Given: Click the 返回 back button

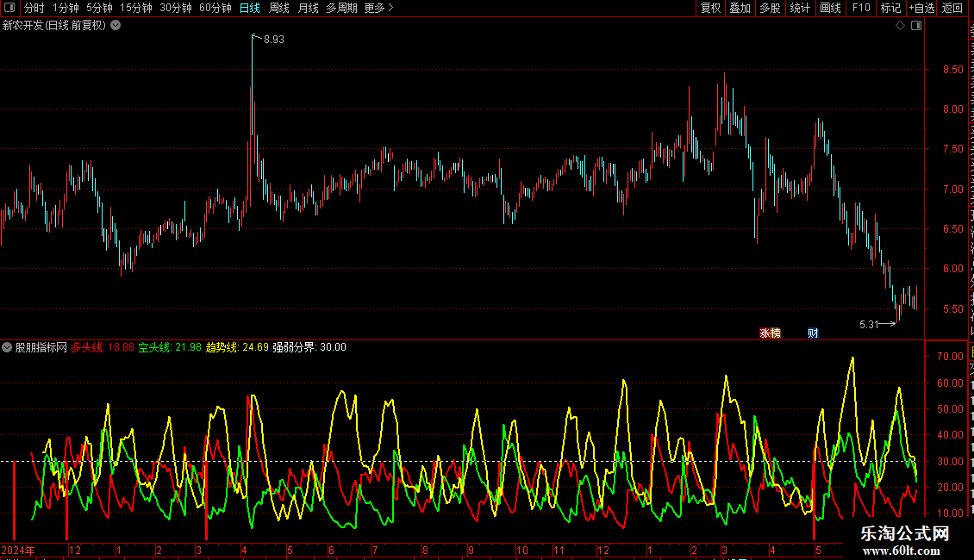Looking at the screenshot, I should click(952, 8).
